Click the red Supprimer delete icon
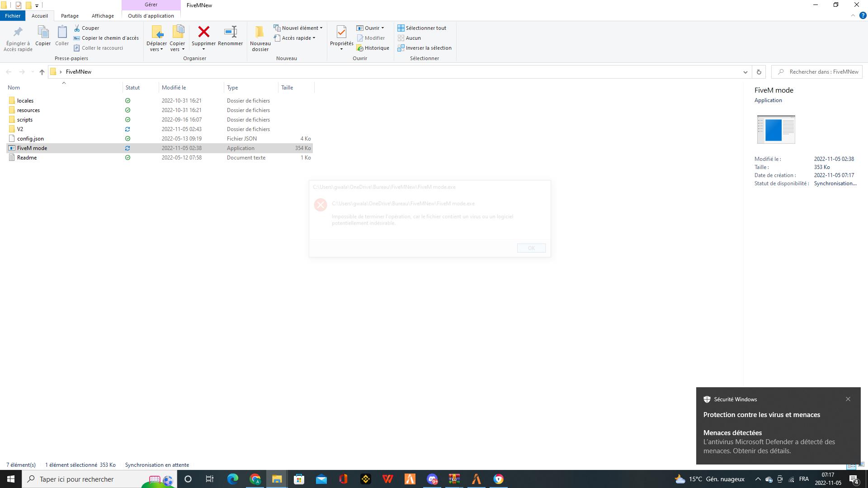The image size is (868, 488). (203, 32)
